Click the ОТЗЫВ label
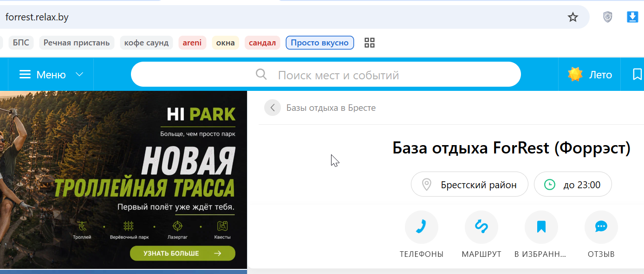Screen dimensions: 644x274 pos(601,254)
